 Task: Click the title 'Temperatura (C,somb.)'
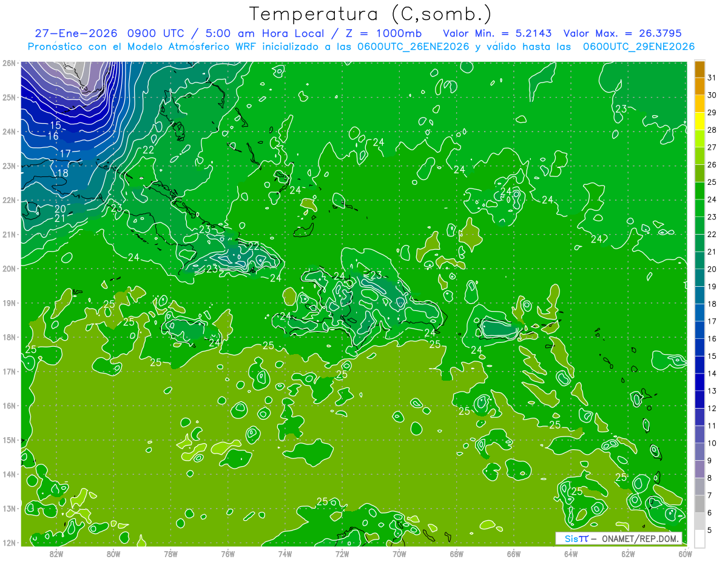(x=370, y=14)
